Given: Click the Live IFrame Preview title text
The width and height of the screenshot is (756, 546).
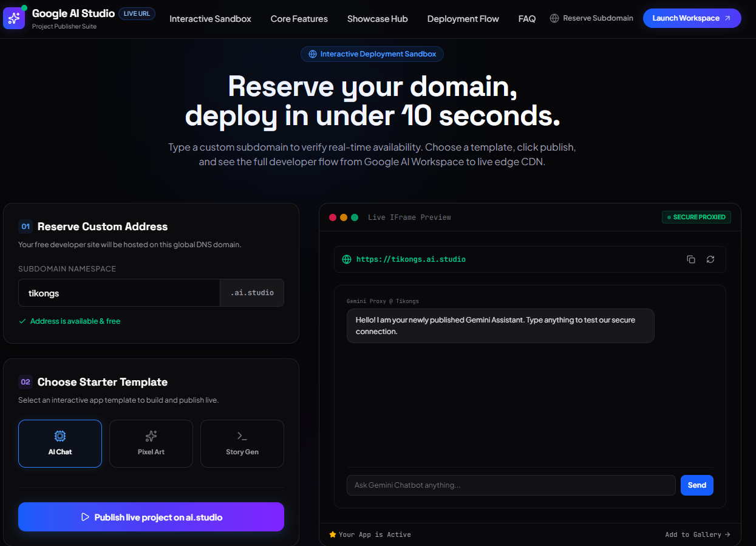Looking at the screenshot, I should (x=409, y=217).
